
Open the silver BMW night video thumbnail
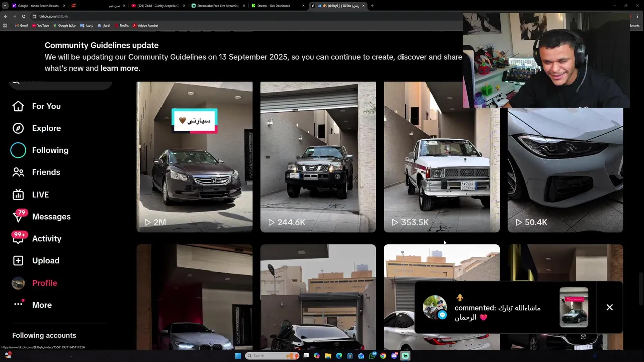[x=194, y=297]
